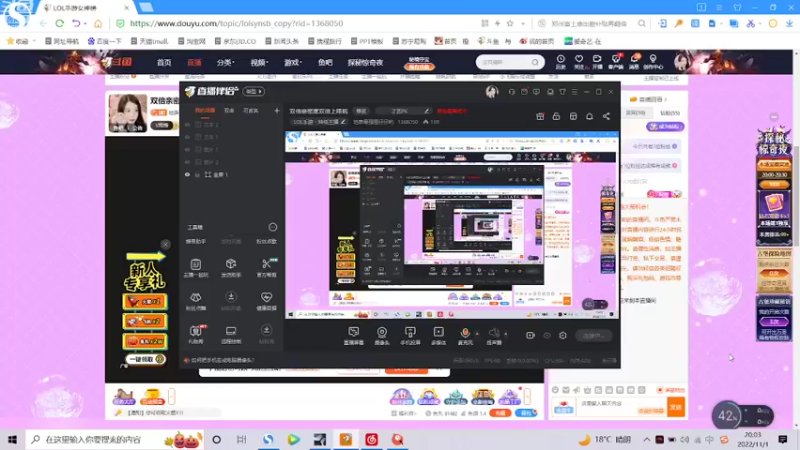Image resolution: width=800 pixels, height=450 pixels.
Task: Click the orange send chat button
Action: coord(676,407)
